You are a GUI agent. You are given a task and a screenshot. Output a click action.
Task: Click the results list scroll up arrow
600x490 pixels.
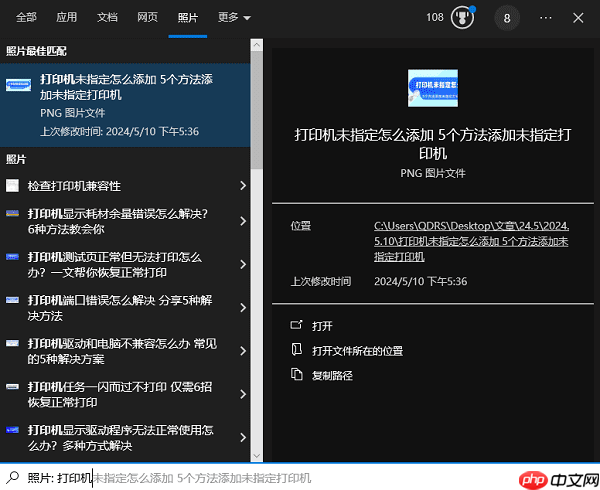click(257, 45)
